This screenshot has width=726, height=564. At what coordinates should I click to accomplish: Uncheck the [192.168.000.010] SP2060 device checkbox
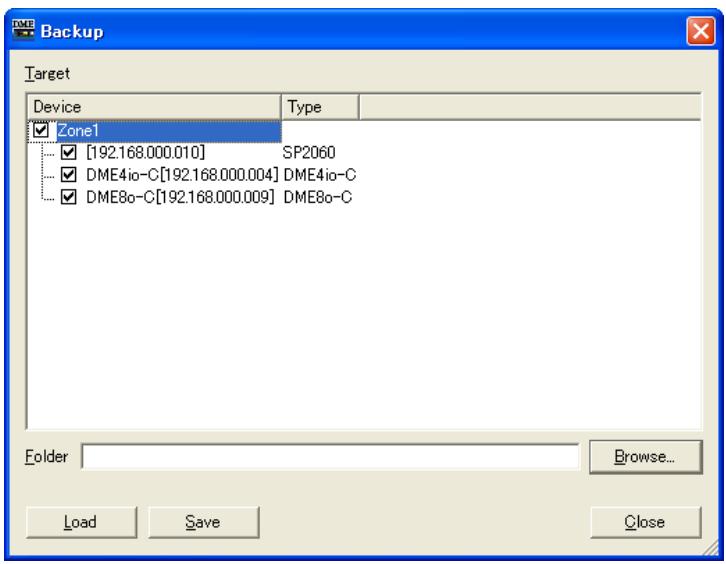[69, 152]
